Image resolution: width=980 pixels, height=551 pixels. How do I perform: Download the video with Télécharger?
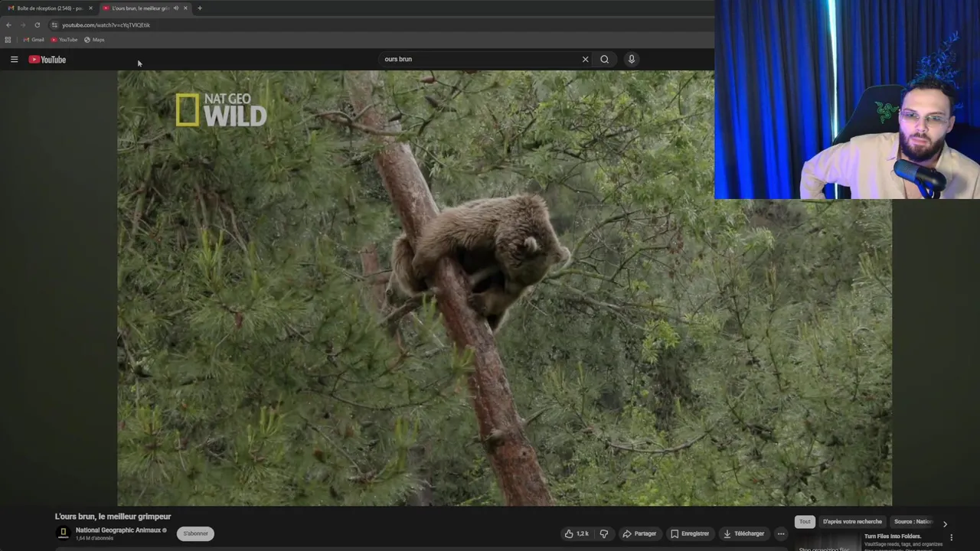pyautogui.click(x=743, y=533)
